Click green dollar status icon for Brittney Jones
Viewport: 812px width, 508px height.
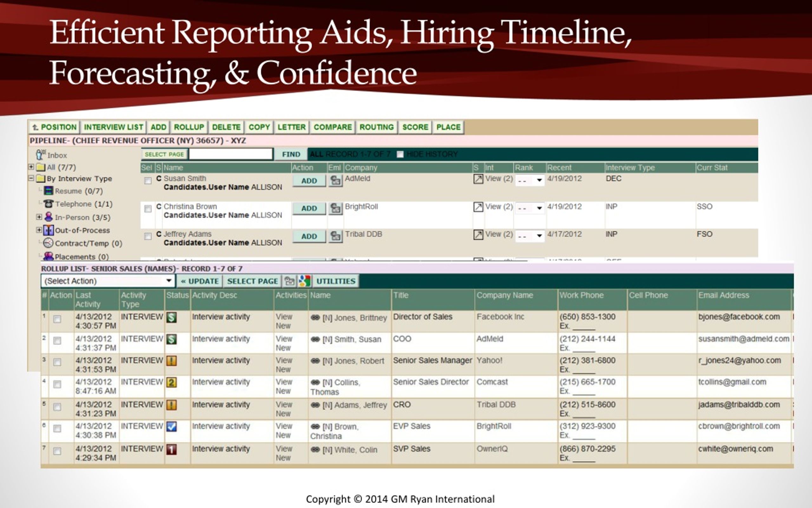[172, 317]
